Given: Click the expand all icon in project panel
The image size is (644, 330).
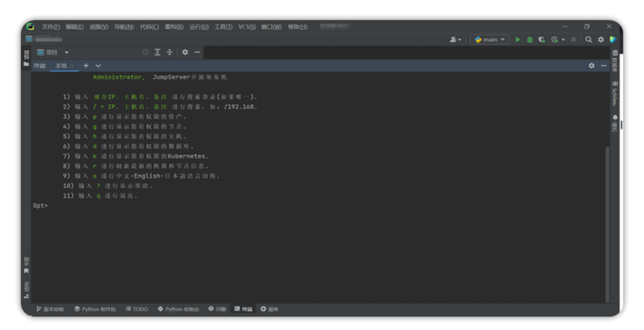Looking at the screenshot, I should 157,52.
